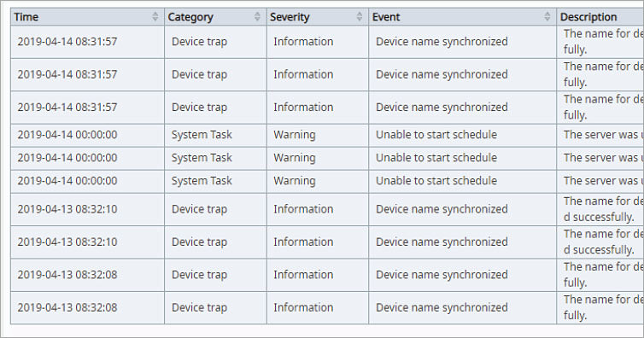Click first 'The server was' description cell
Image resolution: width=644 pixels, height=338 pixels.
click(x=600, y=135)
